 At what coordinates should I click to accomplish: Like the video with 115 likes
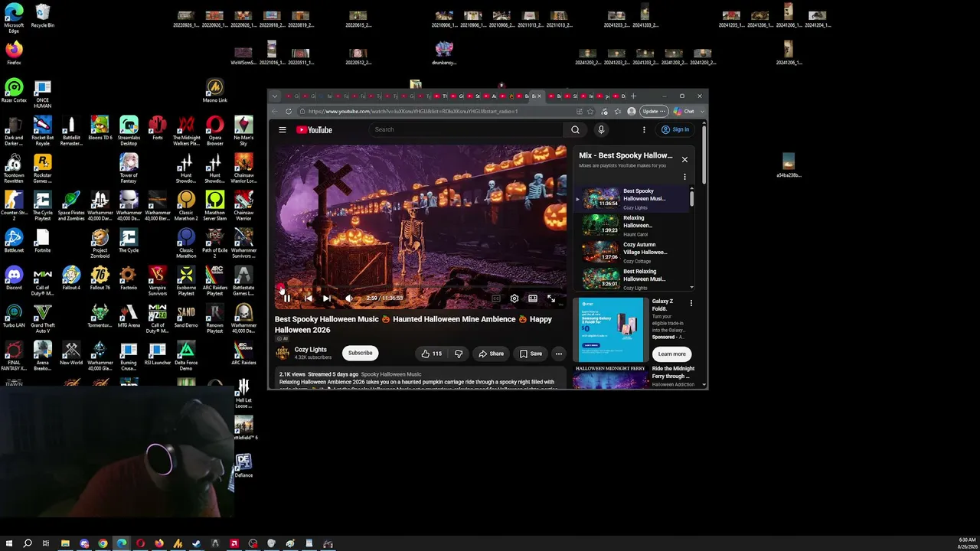pos(431,354)
